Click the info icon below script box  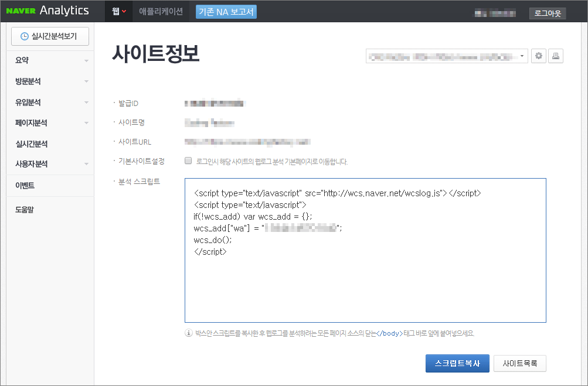pyautogui.click(x=189, y=333)
